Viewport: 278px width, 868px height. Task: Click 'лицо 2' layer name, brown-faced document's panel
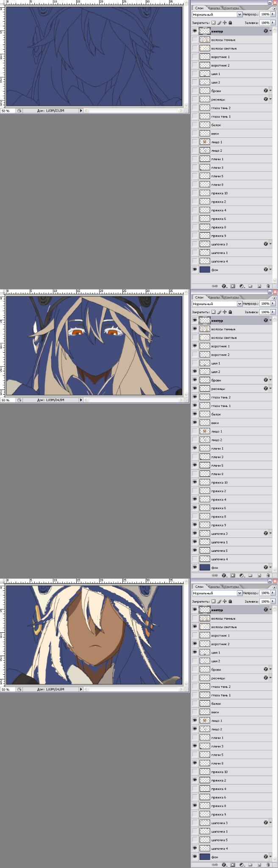pos(217,729)
